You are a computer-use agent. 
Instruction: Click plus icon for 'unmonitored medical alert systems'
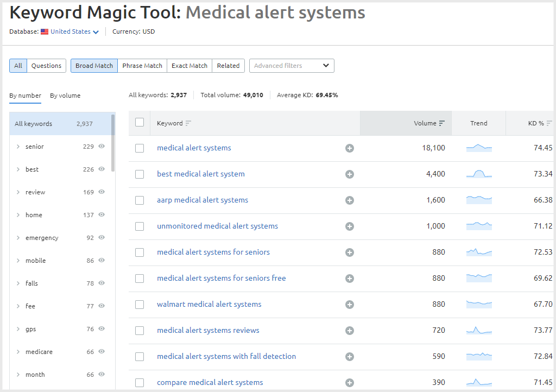tap(350, 226)
